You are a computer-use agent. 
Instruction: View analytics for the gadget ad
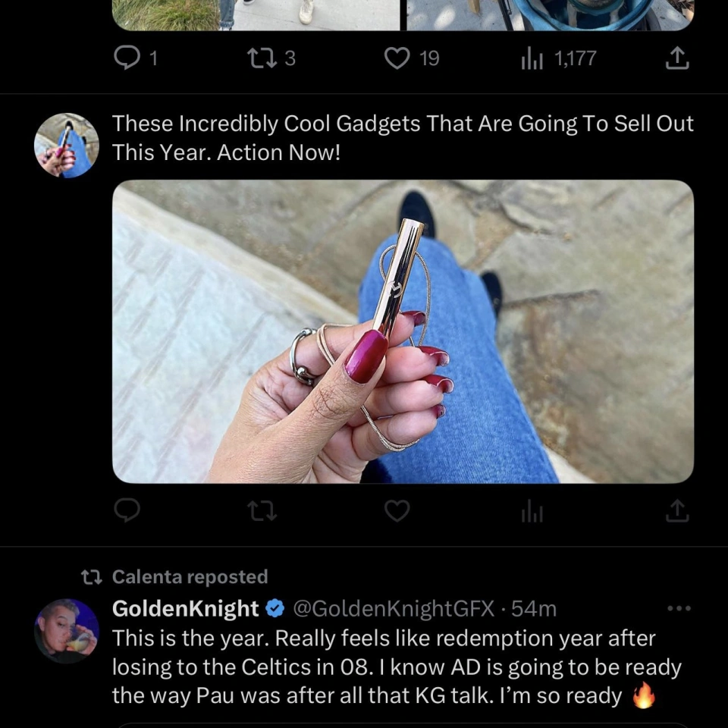pos(532,512)
